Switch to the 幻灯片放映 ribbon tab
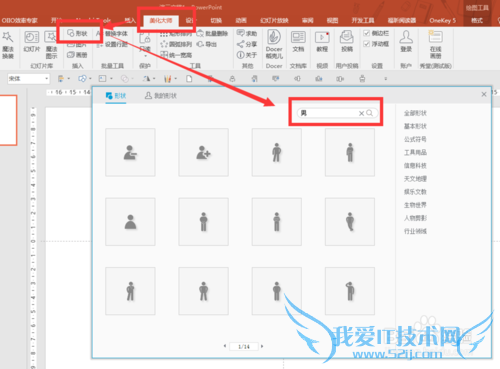The width and height of the screenshot is (500, 369). coord(274,20)
